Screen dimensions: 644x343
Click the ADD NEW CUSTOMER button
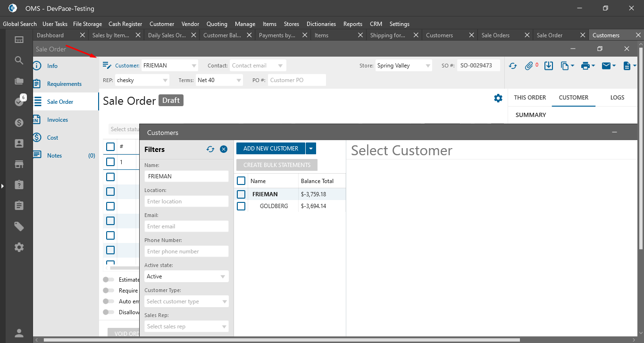tap(271, 149)
